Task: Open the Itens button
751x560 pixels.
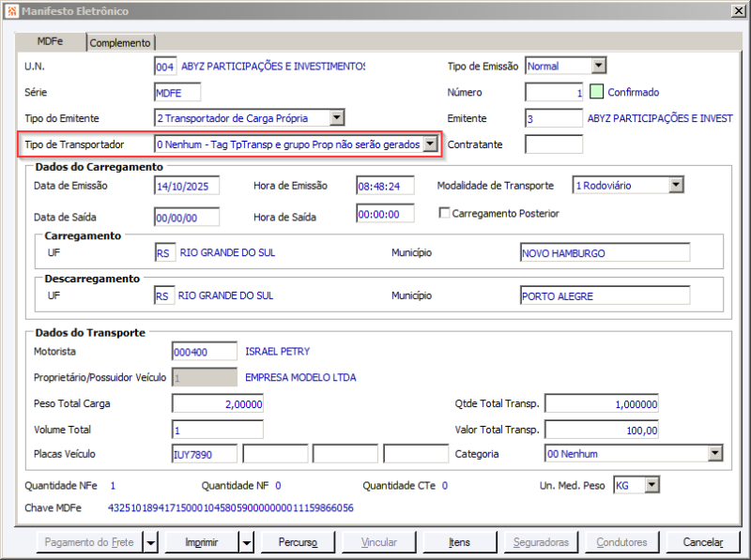Action: pyautogui.click(x=459, y=542)
